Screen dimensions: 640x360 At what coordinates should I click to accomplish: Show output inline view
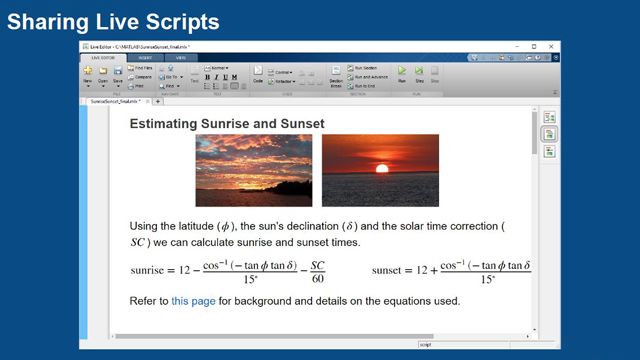coord(549,134)
